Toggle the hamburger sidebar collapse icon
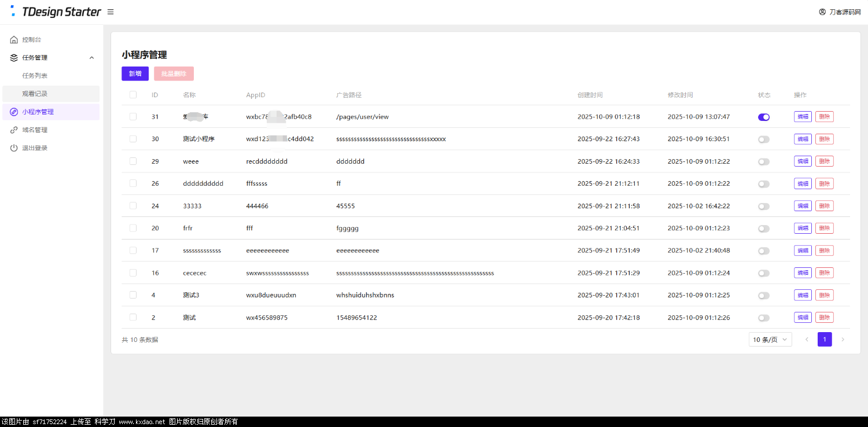The height and width of the screenshot is (427, 868). coord(111,12)
